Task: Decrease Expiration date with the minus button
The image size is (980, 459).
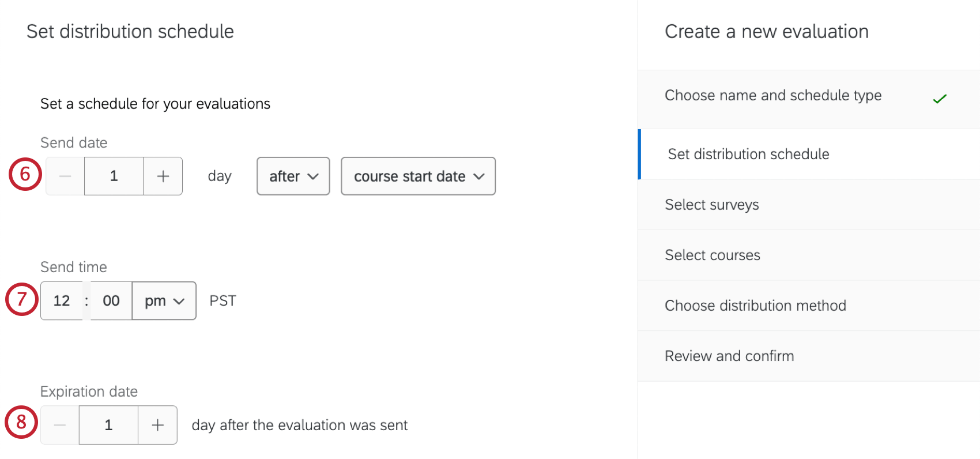Action: [x=59, y=425]
